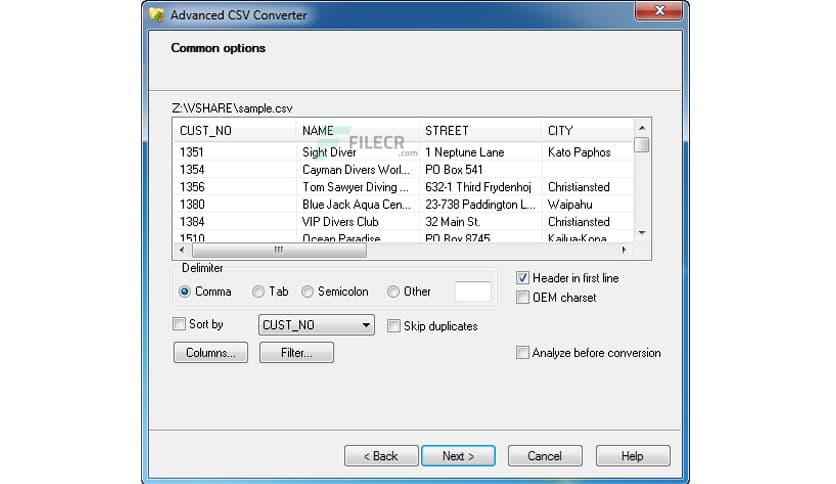Screen dimensions: 836x484
Task: Select the Semicolon delimiter option
Action: (307, 292)
